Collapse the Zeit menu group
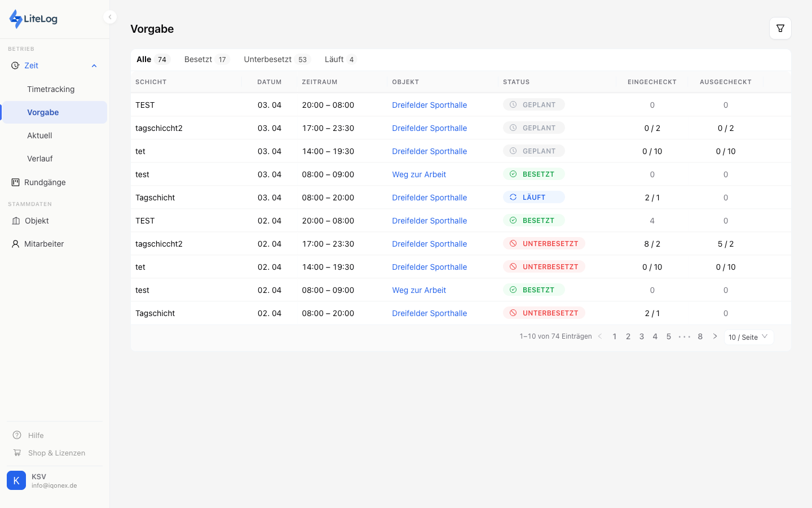This screenshot has height=508, width=812. tap(94, 66)
